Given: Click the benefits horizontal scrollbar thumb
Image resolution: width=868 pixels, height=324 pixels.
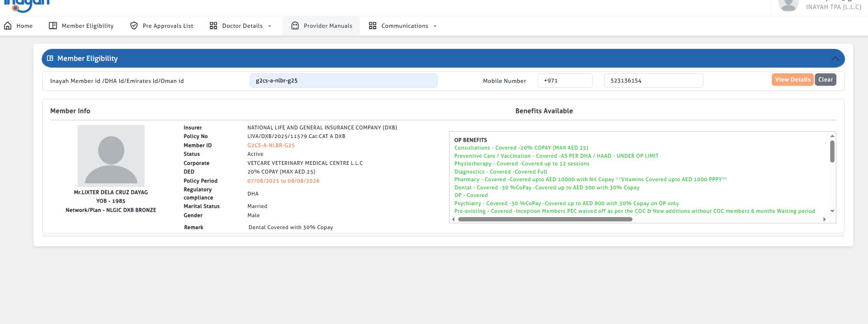Looking at the screenshot, I should pyautogui.click(x=545, y=219).
